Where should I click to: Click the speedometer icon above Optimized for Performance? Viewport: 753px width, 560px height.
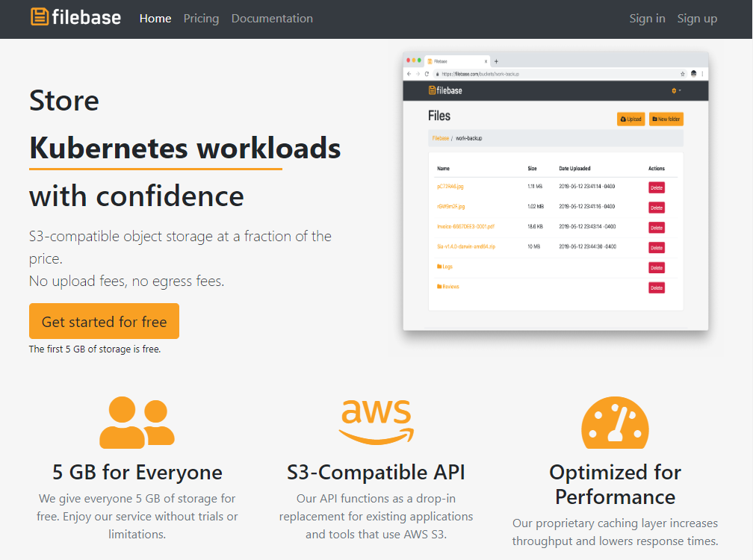tap(615, 422)
